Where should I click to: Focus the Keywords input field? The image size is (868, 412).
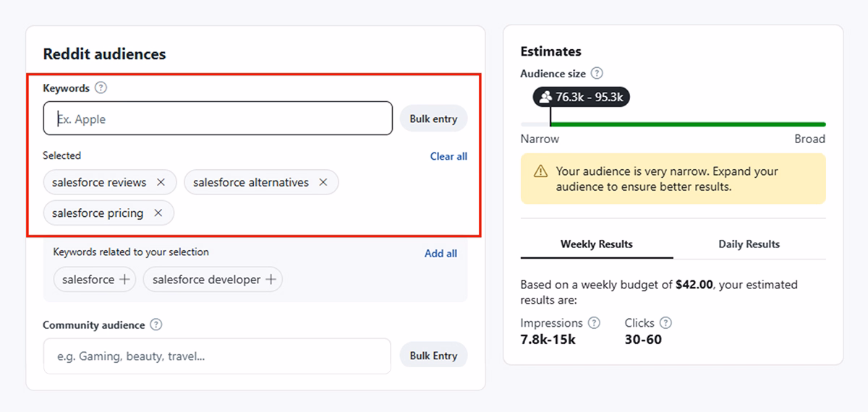[218, 119]
